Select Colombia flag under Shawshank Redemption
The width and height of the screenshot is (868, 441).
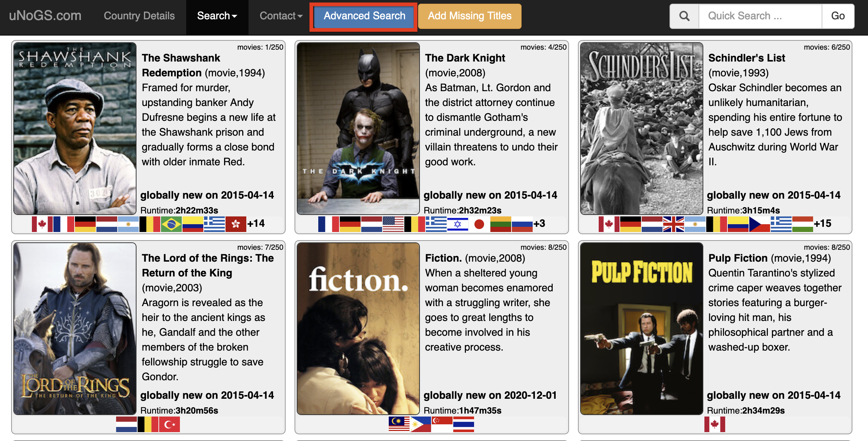(x=193, y=224)
